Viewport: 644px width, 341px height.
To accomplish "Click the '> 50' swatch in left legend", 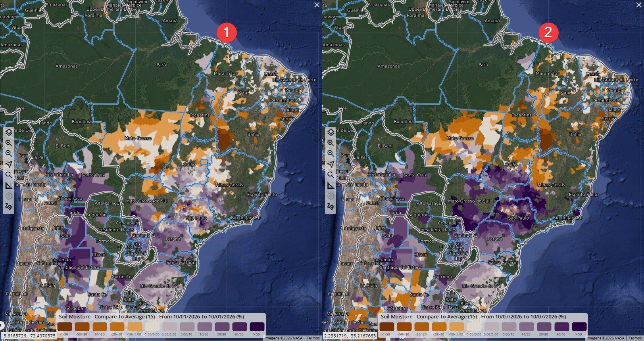I will (x=257, y=327).
